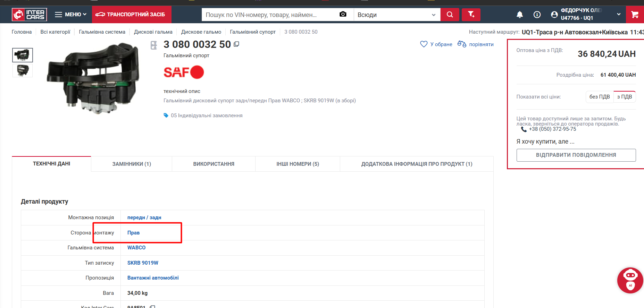Add product to favorites (У обране)

click(436, 44)
